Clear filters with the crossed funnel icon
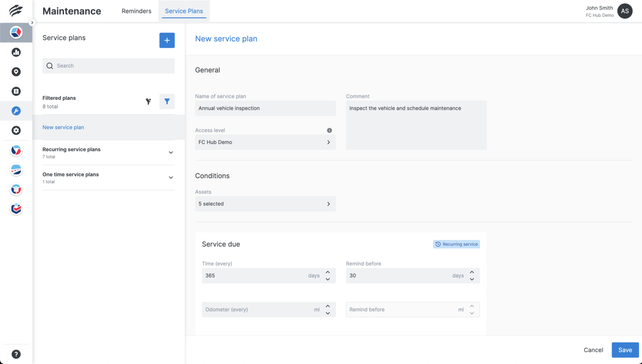 tap(148, 101)
